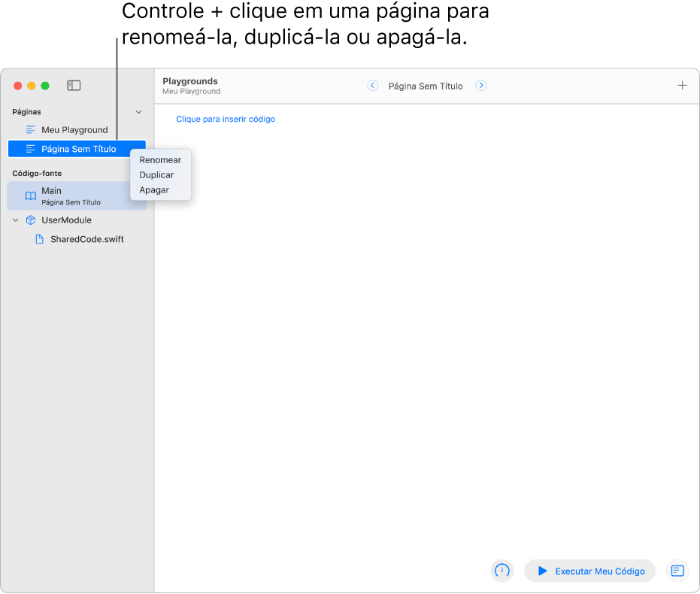
Task: Go to previous page with left arrow
Action: tap(372, 85)
